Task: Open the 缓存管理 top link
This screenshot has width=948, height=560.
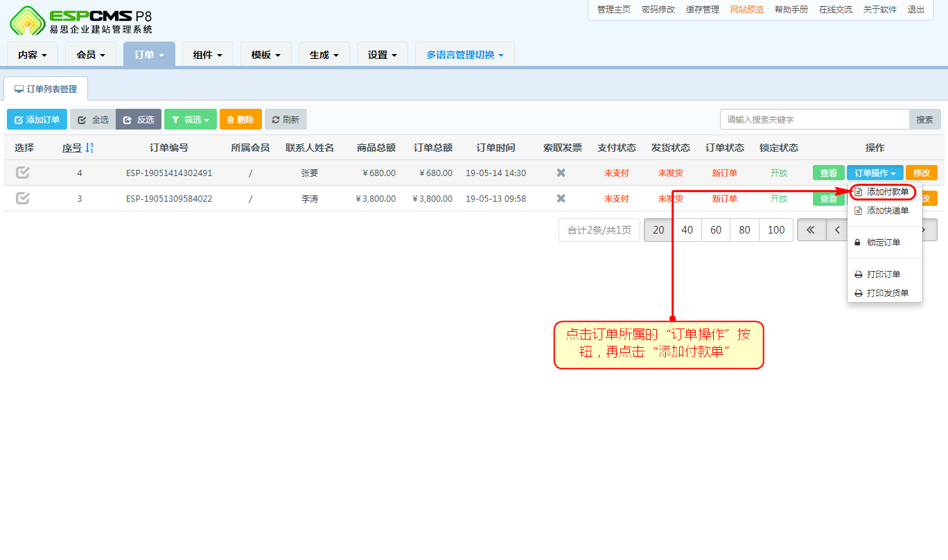Action: click(x=703, y=10)
